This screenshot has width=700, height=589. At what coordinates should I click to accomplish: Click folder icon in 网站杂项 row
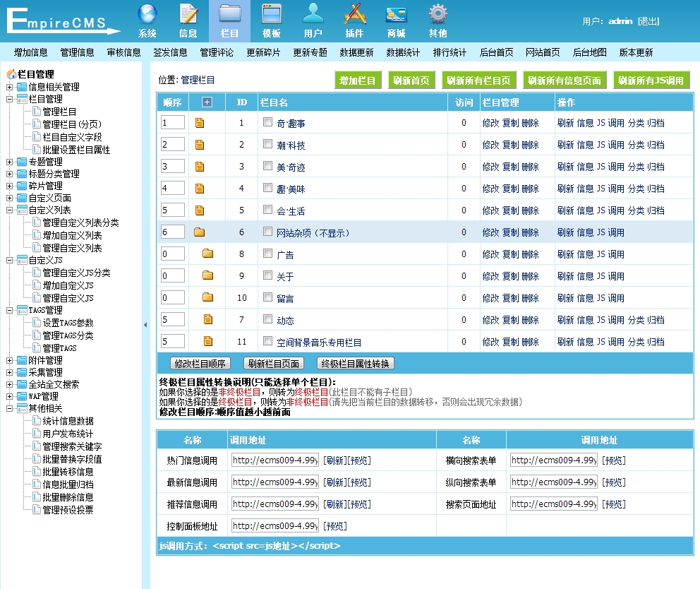tap(200, 232)
